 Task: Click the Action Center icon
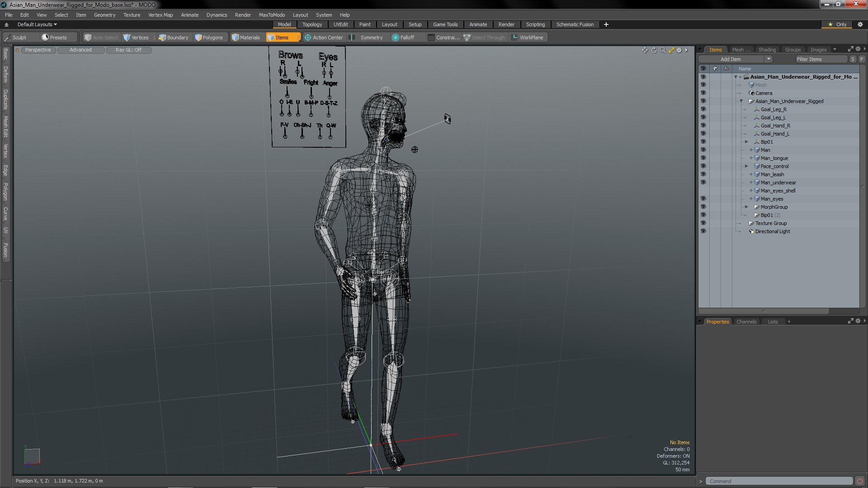pos(307,38)
